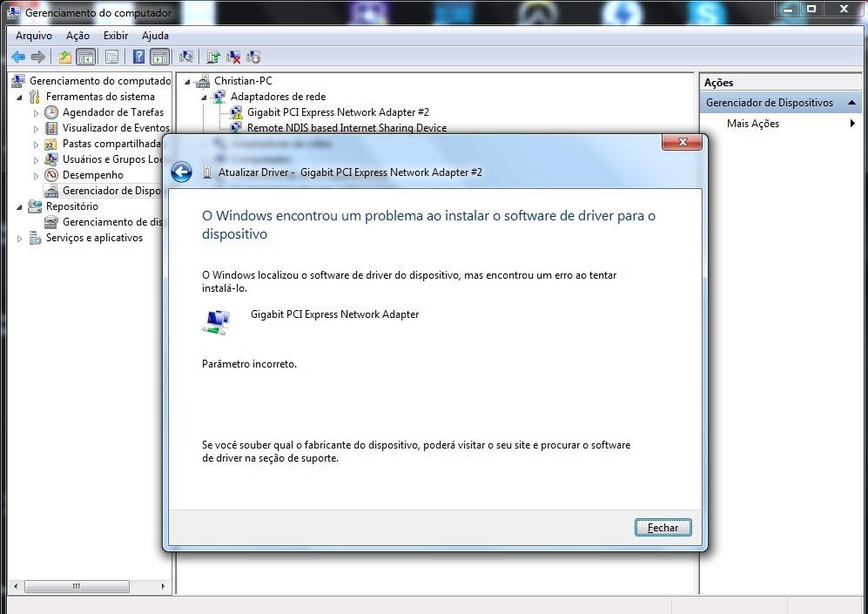Expand Agendador de Tarefas with its triangle
The width and height of the screenshot is (868, 614).
pos(37,113)
